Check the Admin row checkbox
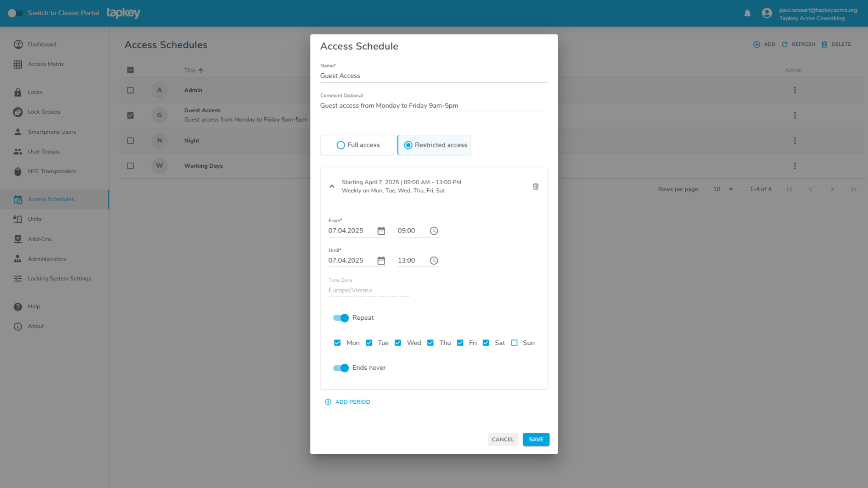Image resolution: width=868 pixels, height=488 pixels. click(131, 90)
